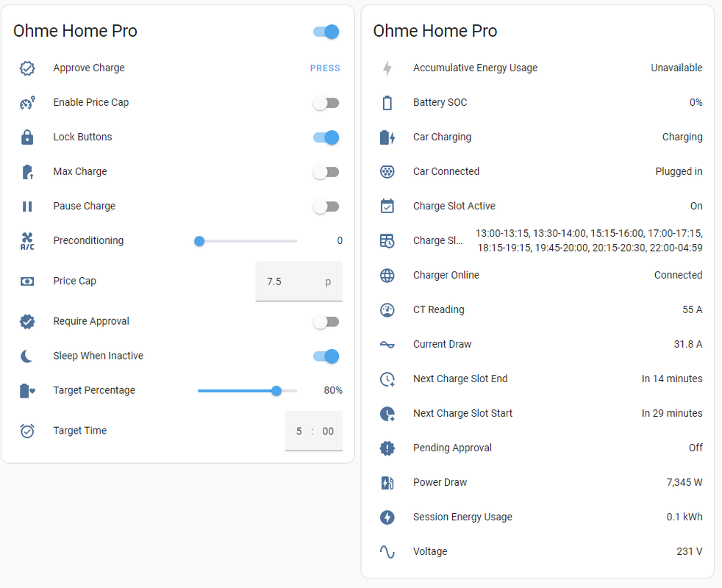Click the Pending Approval Off value
Screen dimensions: 722x588
[x=696, y=448]
